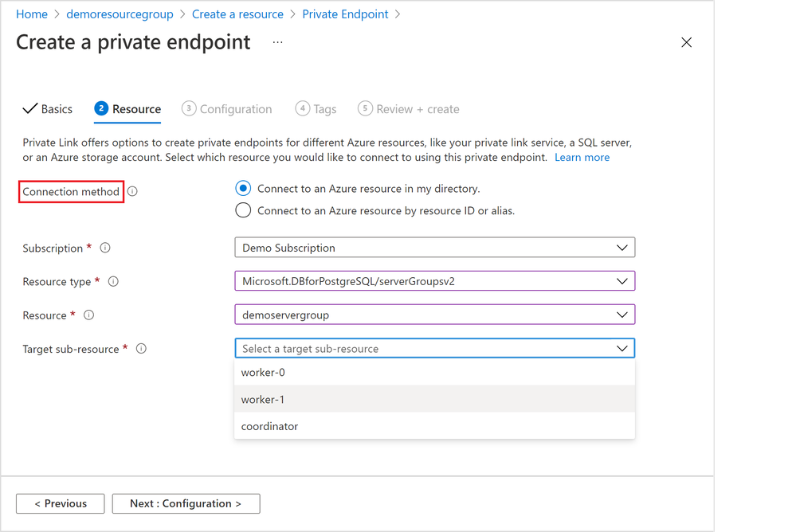Click Next : Configuration button

tap(186, 503)
